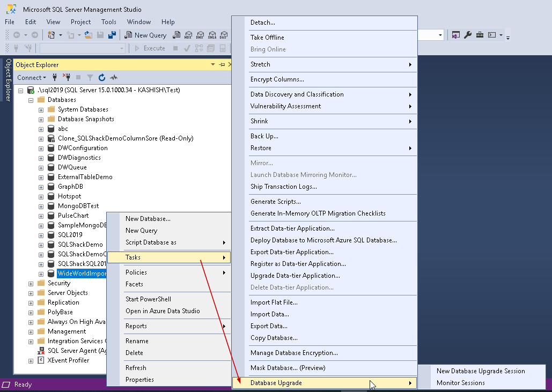Expand the Replication folder node
Screen dimensions: 552x392
(x=31, y=303)
